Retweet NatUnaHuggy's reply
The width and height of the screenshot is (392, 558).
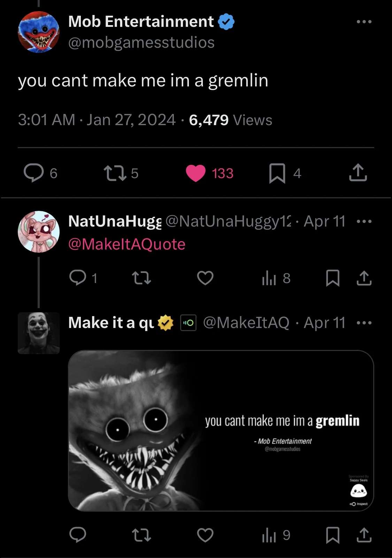click(x=141, y=278)
